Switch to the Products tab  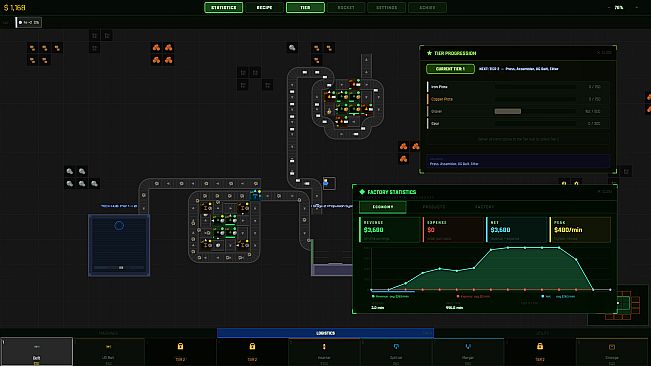434,207
